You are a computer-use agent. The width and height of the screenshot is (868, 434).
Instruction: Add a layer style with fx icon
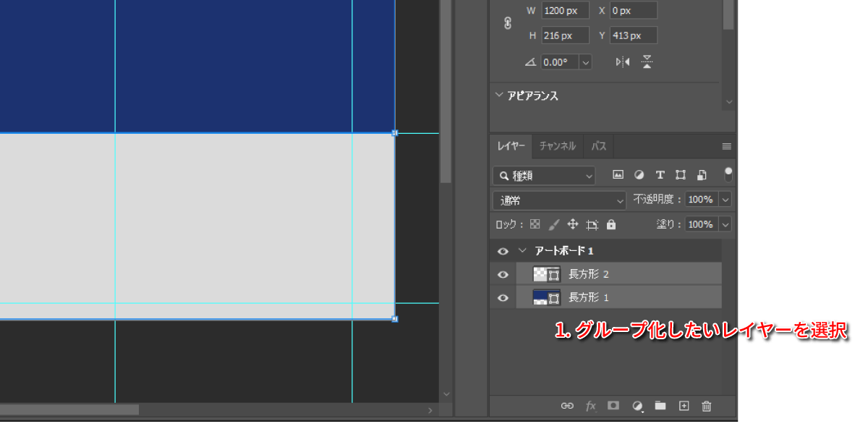click(x=590, y=406)
